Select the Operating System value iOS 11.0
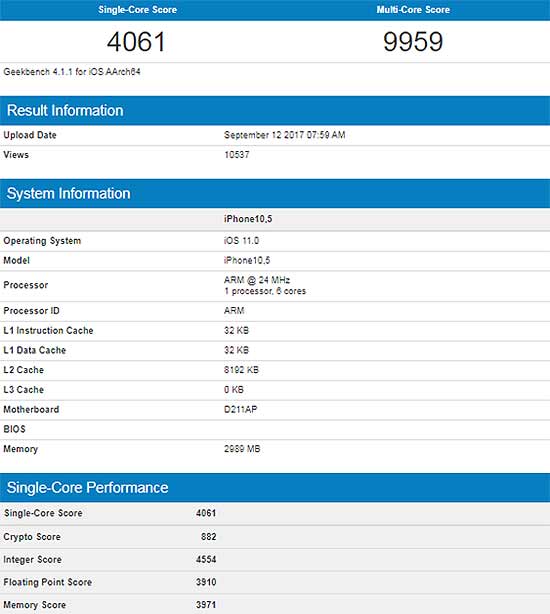 pos(241,240)
